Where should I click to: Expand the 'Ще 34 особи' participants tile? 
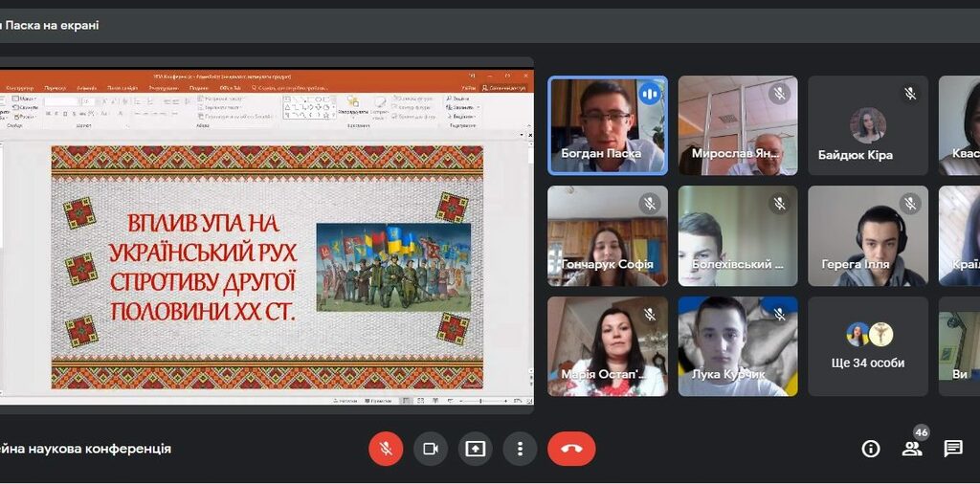pyautogui.click(x=868, y=346)
